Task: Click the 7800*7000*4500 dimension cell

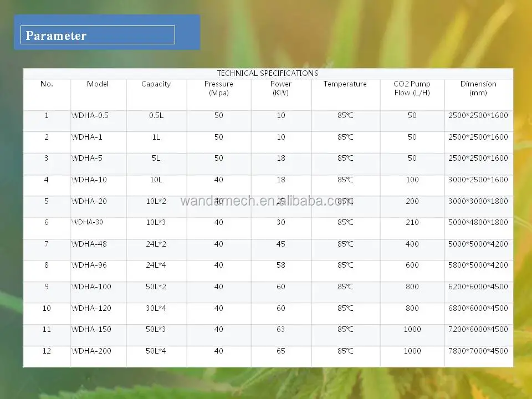Action: click(x=478, y=351)
